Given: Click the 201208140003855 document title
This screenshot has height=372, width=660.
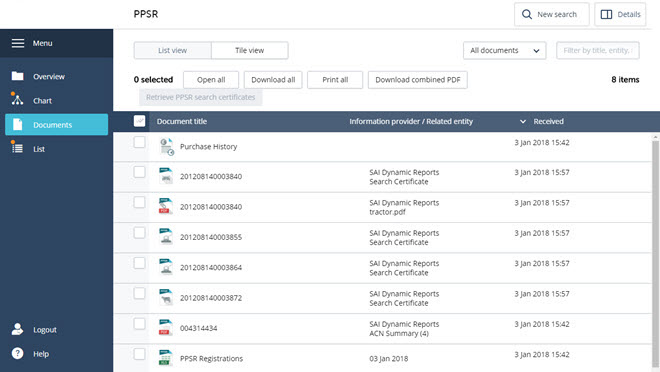Looking at the screenshot, I should [x=211, y=237].
